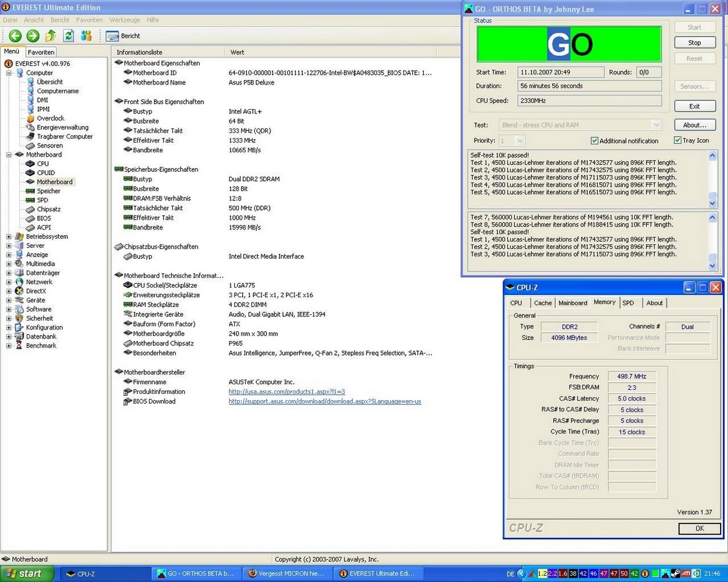
Task: Open the Werkzeuge menu
Action: pyautogui.click(x=125, y=20)
